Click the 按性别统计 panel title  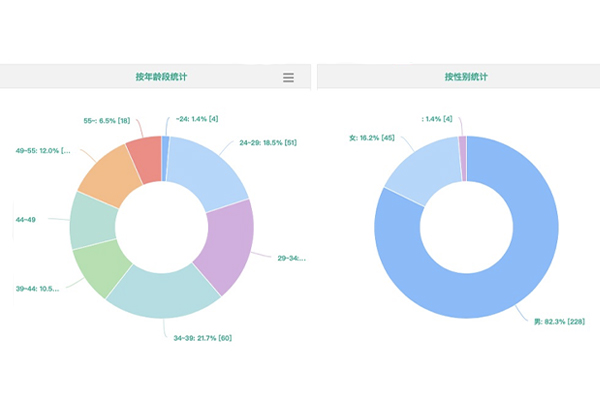(466, 78)
